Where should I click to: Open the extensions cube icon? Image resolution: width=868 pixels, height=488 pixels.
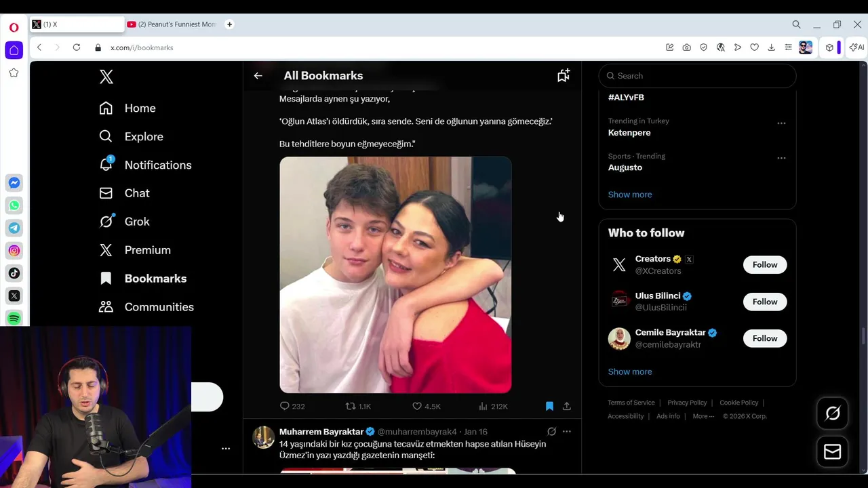coord(829,47)
